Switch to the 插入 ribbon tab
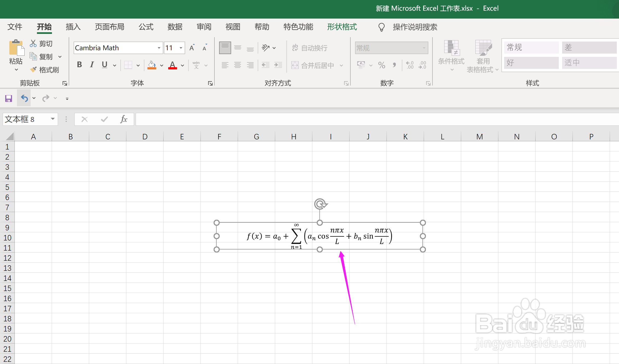619x364 pixels. click(73, 27)
